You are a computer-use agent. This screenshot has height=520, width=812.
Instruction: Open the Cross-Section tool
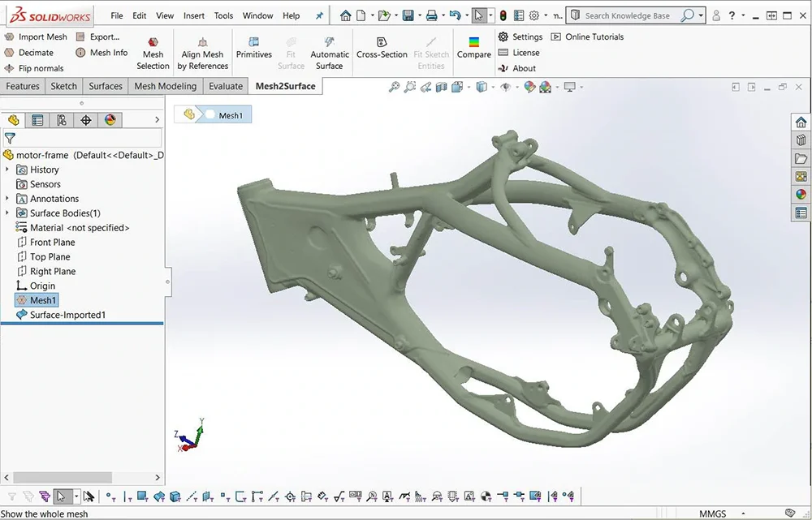382,48
